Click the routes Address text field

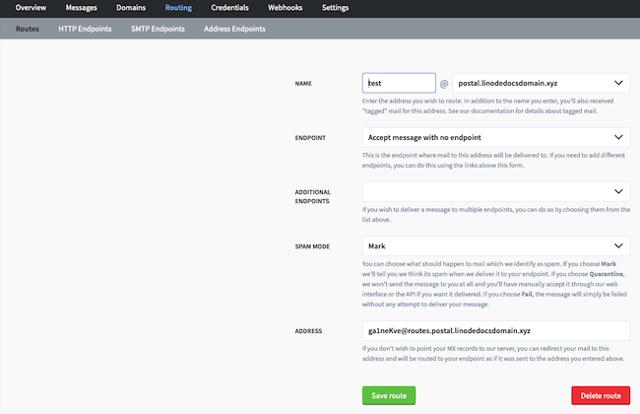(495, 330)
